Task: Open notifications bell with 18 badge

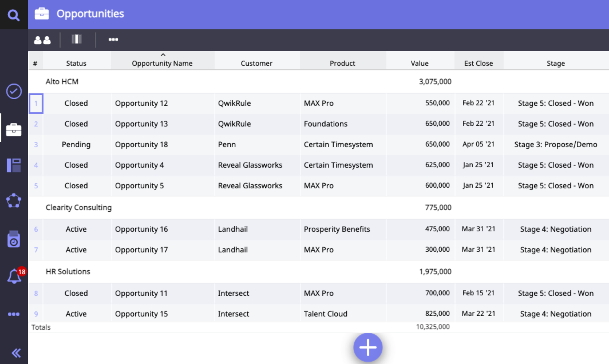Action: pyautogui.click(x=14, y=276)
